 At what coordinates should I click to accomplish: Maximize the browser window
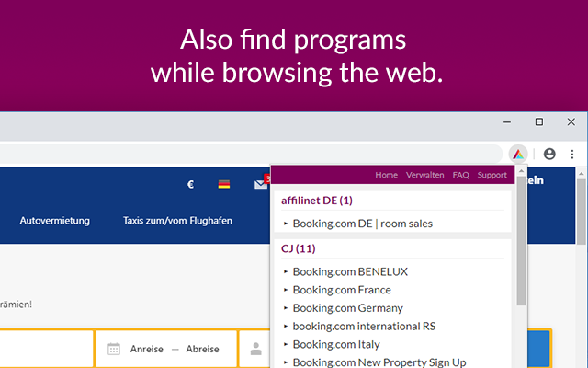(x=539, y=122)
